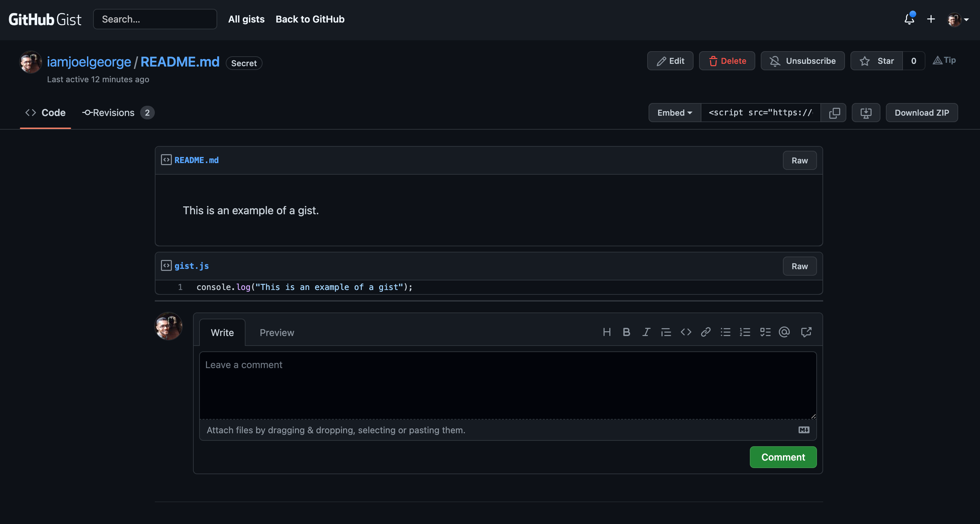Star this gist
Image resolution: width=980 pixels, height=524 pixels.
pos(877,61)
